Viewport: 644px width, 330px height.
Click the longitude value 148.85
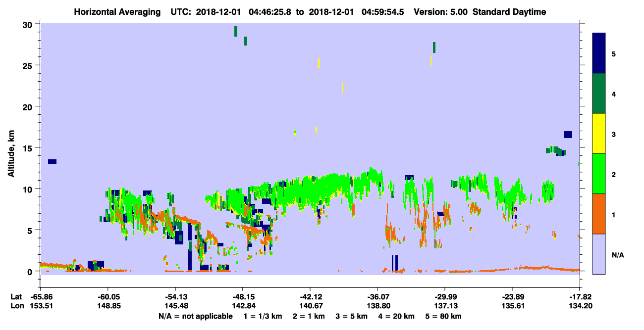click(108, 306)
